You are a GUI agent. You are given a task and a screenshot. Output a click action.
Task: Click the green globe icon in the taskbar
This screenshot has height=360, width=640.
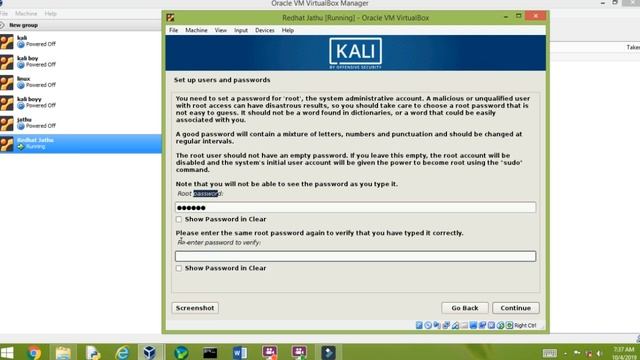181,352
